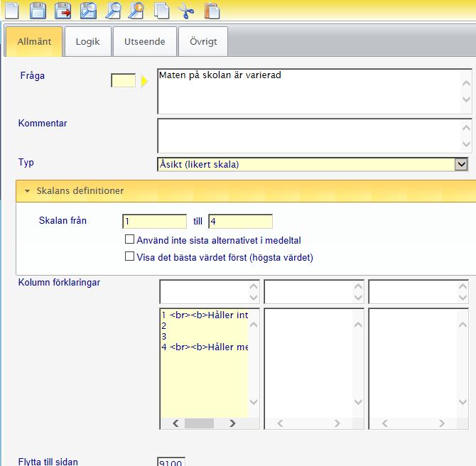Image resolution: width=476 pixels, height=466 pixels.
Task: Click the 'Skalan från' field with value 1
Action: click(154, 222)
